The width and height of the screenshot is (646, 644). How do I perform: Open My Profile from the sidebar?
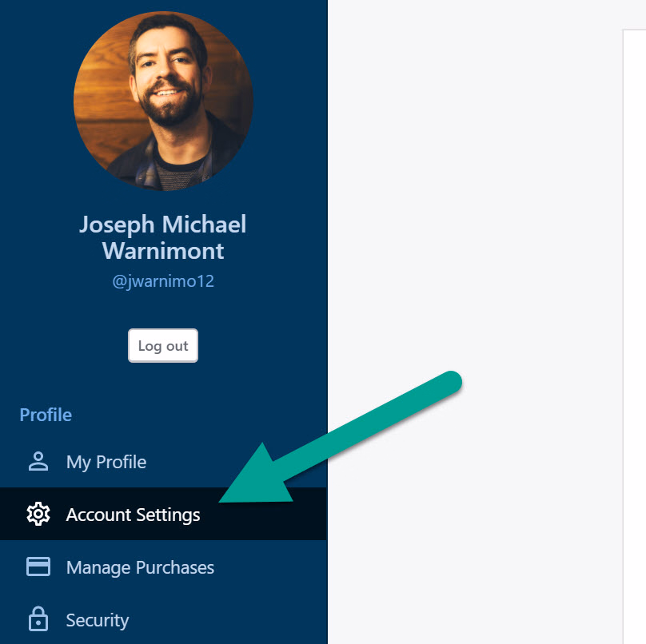coord(106,462)
